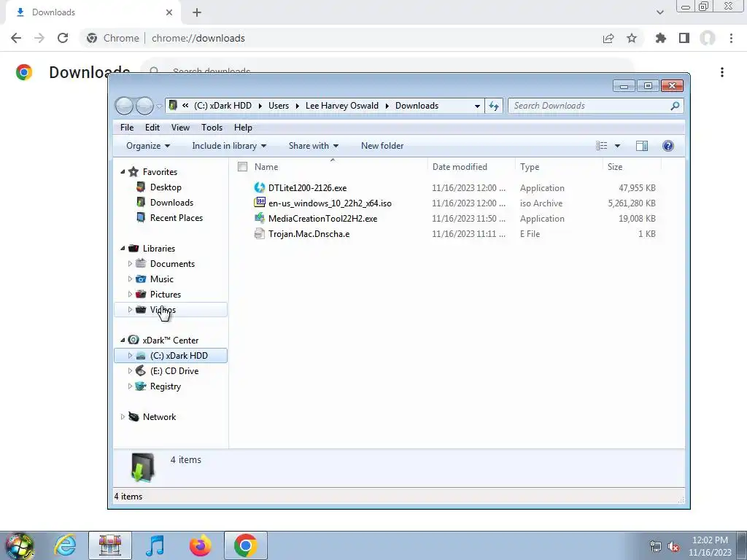Toggle Chrome side panel icon
Viewport: 747px width, 560px height.
(684, 38)
